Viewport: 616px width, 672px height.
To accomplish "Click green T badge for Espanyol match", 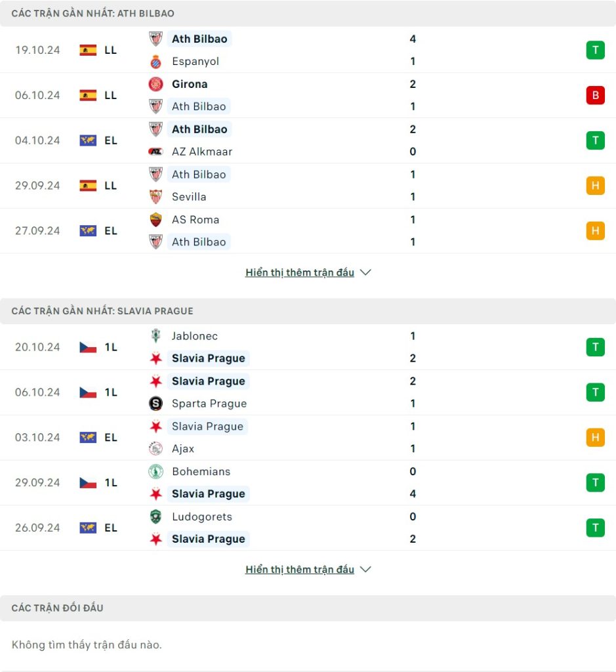I will click(x=596, y=50).
